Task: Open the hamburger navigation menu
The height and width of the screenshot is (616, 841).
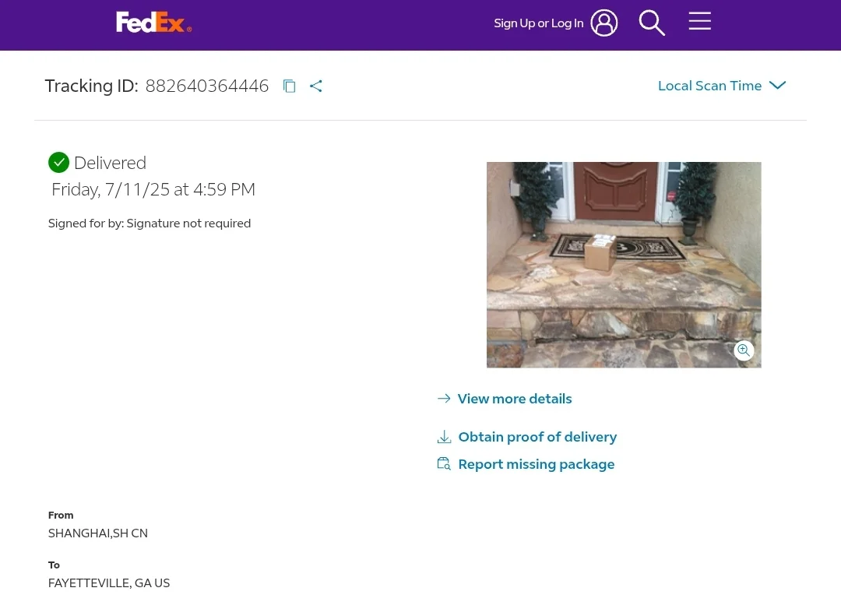Action: click(x=699, y=21)
